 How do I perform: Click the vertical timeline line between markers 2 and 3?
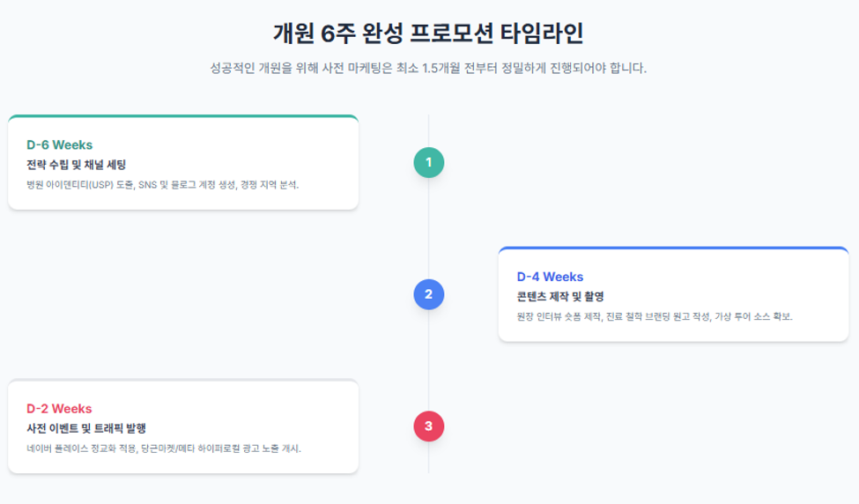pos(428,360)
